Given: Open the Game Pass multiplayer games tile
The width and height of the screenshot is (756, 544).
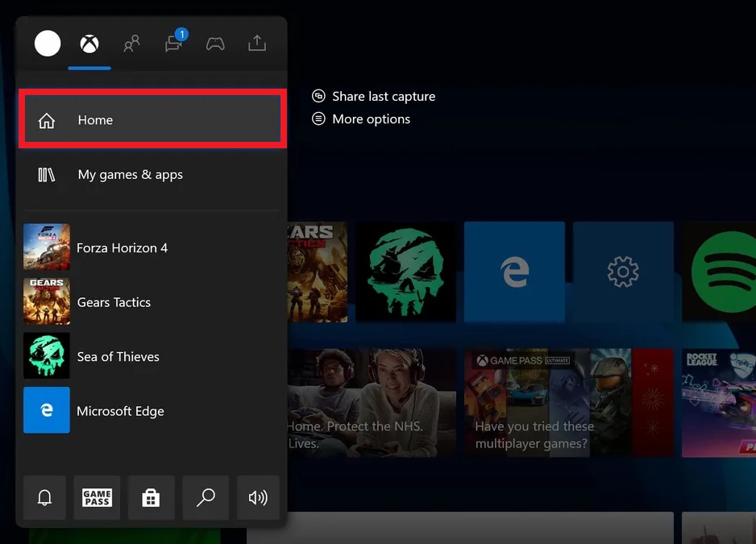Looking at the screenshot, I should coord(569,403).
